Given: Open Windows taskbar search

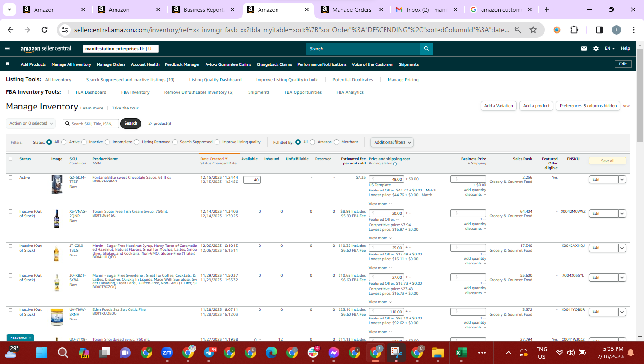Looking at the screenshot, I should 63,353.
